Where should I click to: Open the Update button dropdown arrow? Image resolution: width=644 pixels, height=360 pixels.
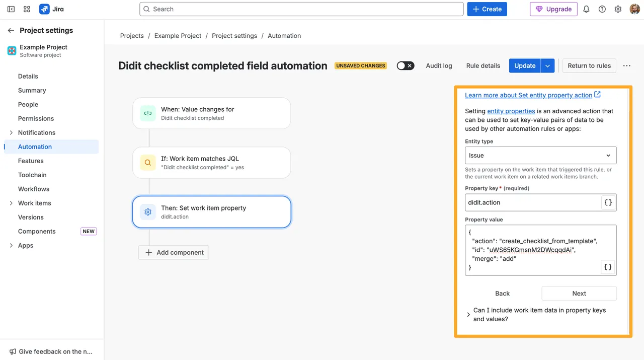[548, 65]
